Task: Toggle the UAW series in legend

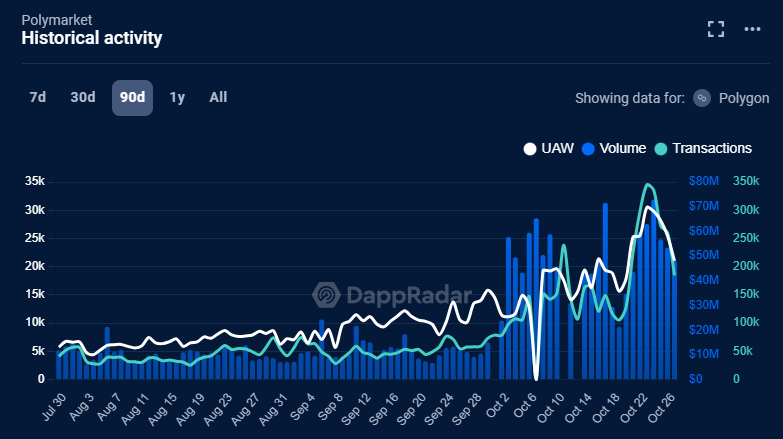Action: (x=548, y=149)
